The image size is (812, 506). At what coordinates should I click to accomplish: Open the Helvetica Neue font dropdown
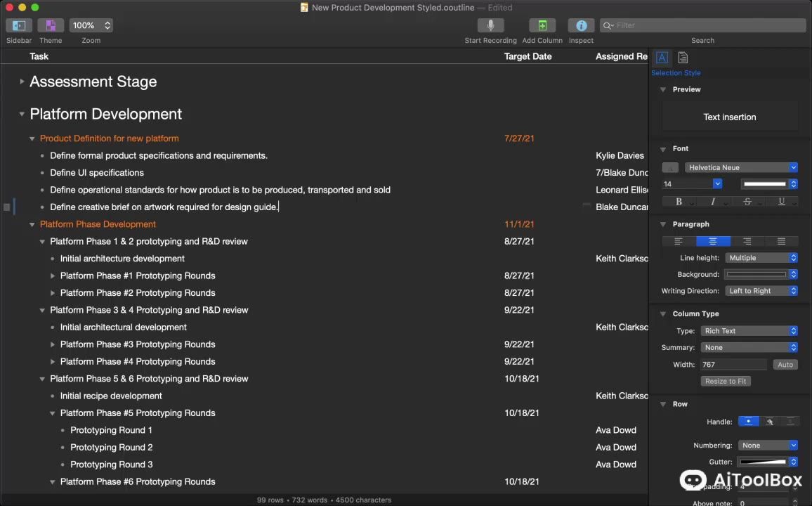coord(741,167)
